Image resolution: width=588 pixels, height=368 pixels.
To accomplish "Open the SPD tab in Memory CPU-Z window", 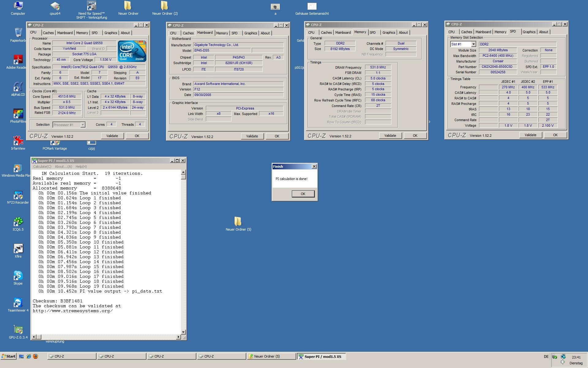I will point(372,33).
